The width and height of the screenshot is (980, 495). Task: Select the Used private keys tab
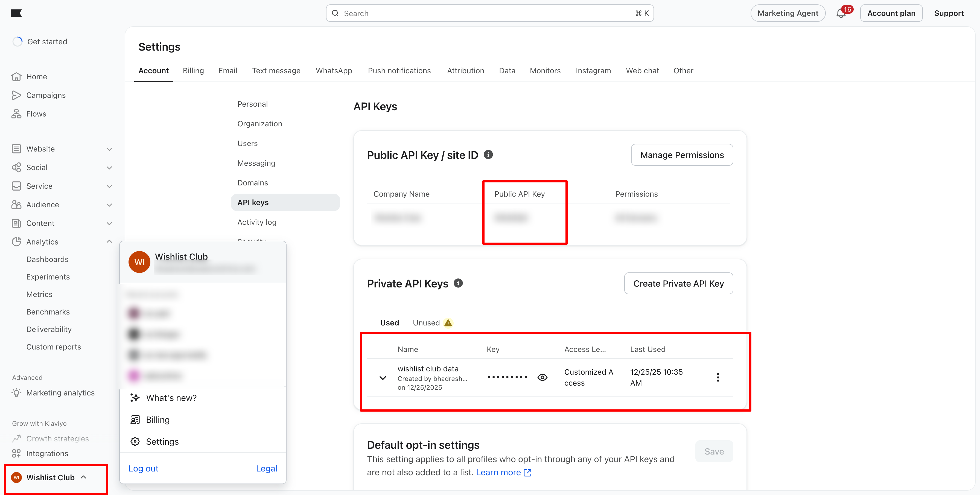tap(390, 323)
